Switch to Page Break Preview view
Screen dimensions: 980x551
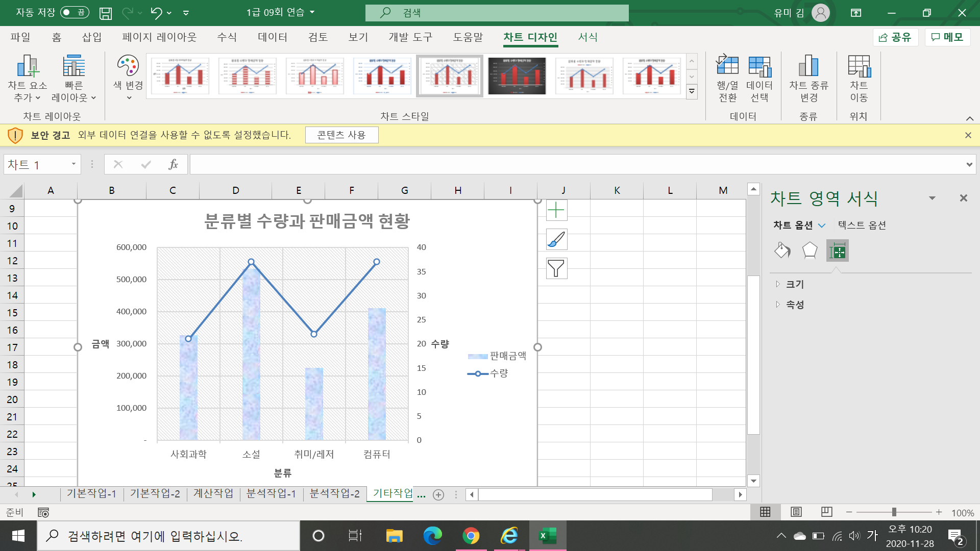(826, 512)
